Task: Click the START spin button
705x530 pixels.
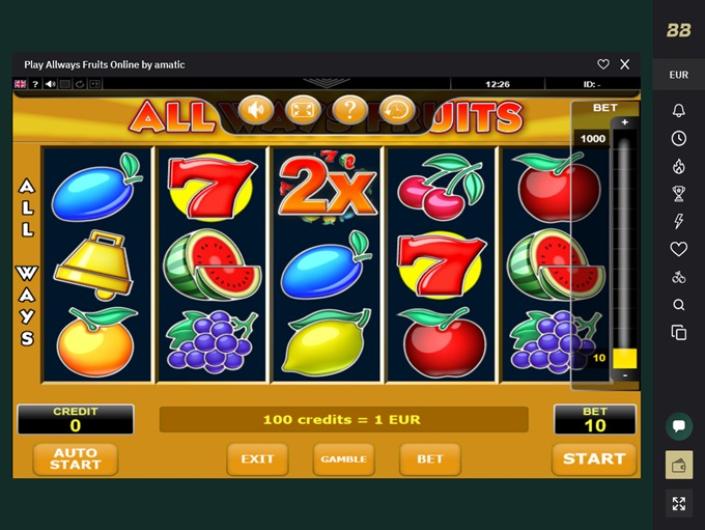Action: pyautogui.click(x=593, y=459)
